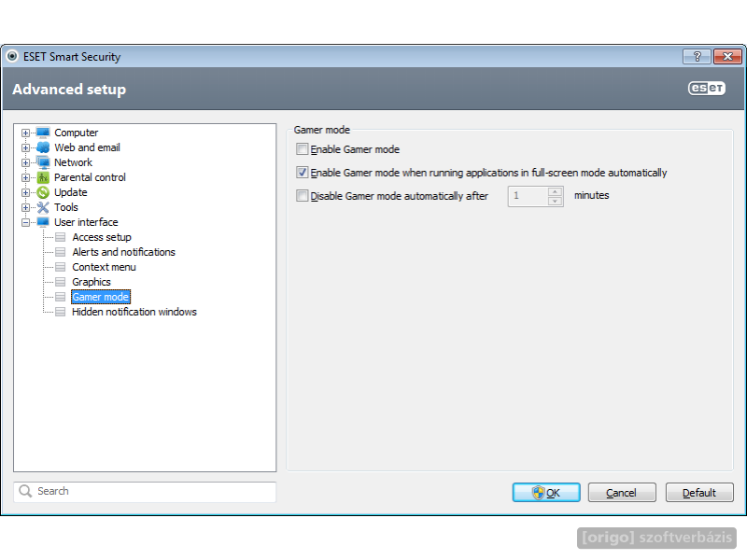
Task: Open Alerts and notifications settings
Action: pyautogui.click(x=124, y=252)
